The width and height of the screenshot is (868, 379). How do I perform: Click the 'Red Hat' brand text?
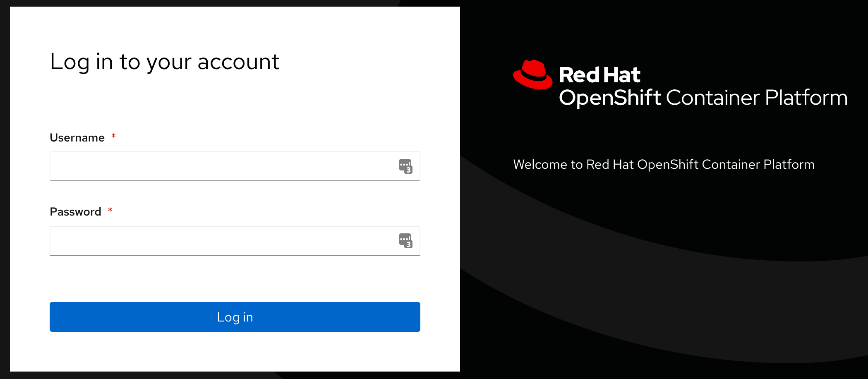pos(599,75)
